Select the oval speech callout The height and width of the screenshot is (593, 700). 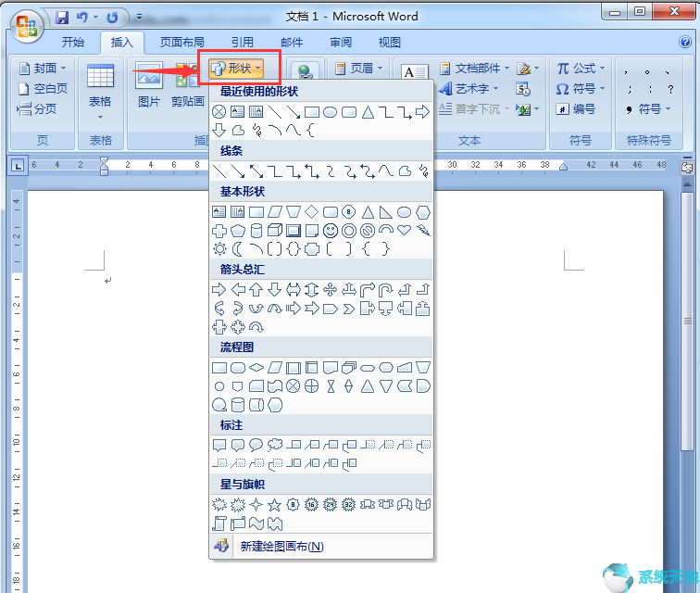256,445
